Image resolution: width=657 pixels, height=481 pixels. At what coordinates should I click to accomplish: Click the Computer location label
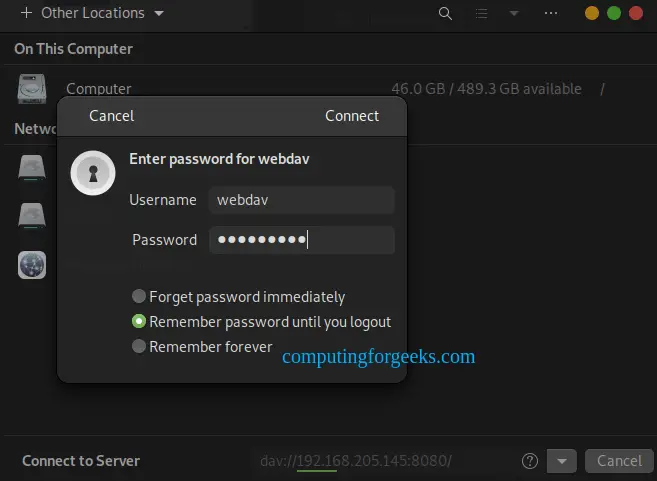point(99,89)
